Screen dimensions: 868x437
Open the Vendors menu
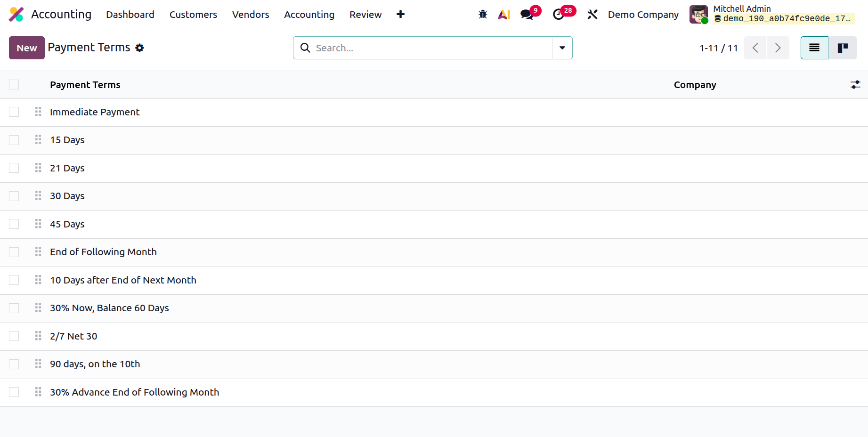click(251, 15)
